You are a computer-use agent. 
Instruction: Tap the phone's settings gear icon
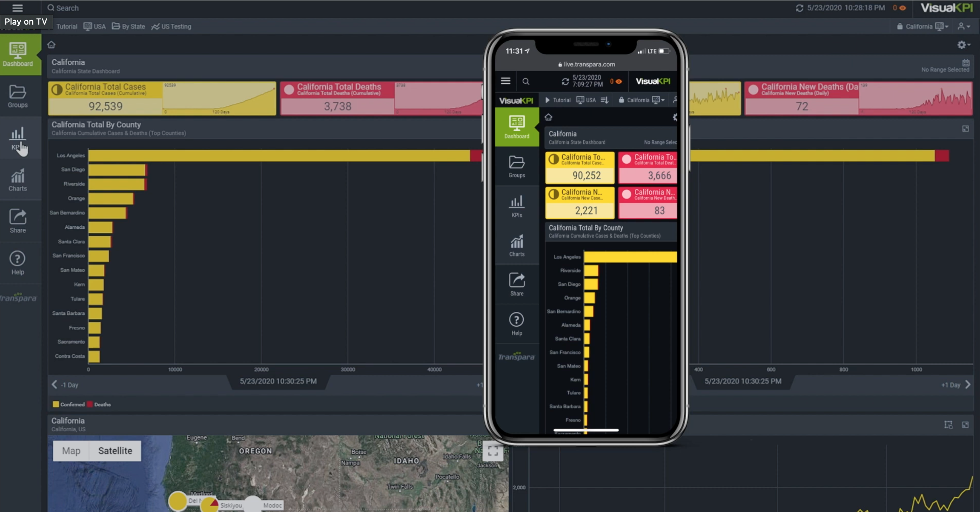pyautogui.click(x=674, y=117)
